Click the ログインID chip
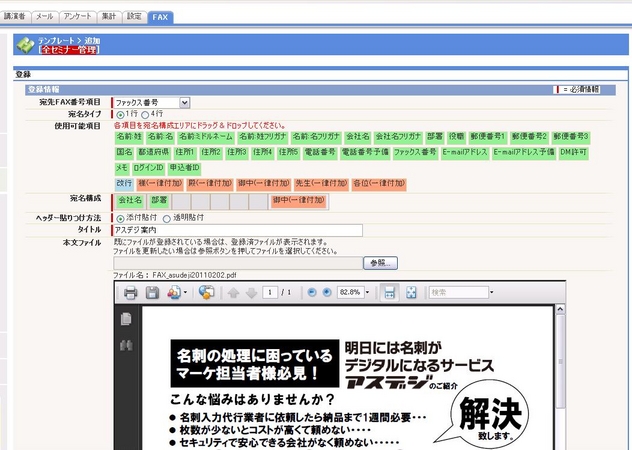 tap(148, 168)
